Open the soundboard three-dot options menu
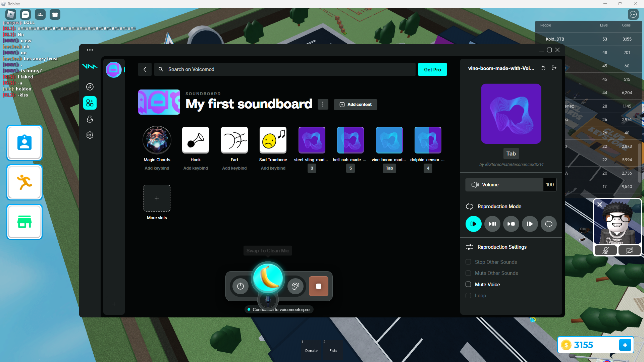The width and height of the screenshot is (644, 362). [323, 104]
